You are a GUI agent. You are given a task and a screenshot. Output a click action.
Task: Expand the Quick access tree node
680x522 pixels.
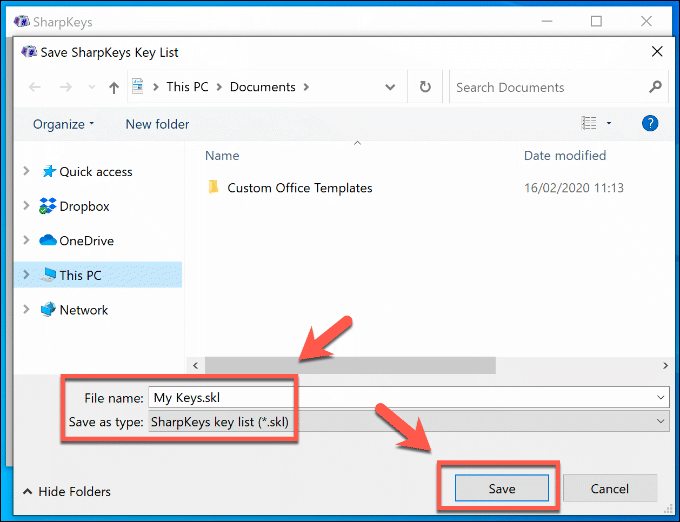click(x=27, y=172)
